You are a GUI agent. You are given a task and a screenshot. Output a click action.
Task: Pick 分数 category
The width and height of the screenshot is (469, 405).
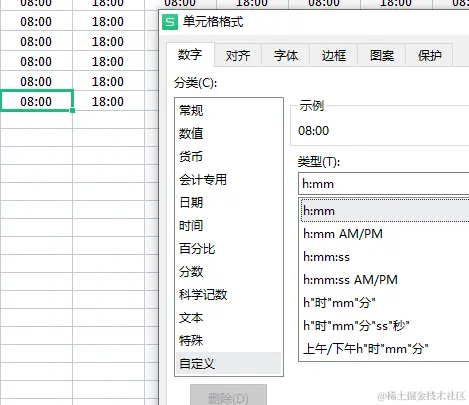point(228,271)
